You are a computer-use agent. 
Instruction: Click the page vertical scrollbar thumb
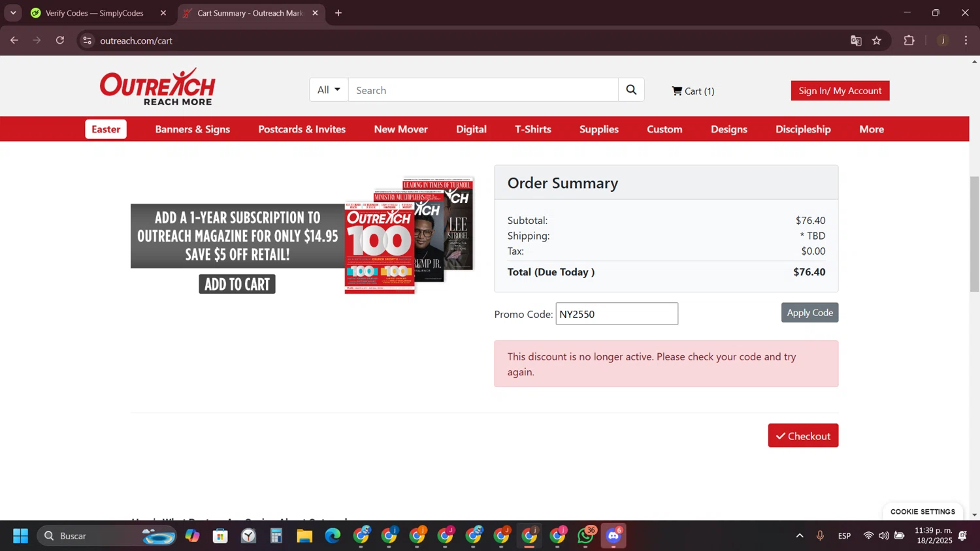(x=974, y=234)
